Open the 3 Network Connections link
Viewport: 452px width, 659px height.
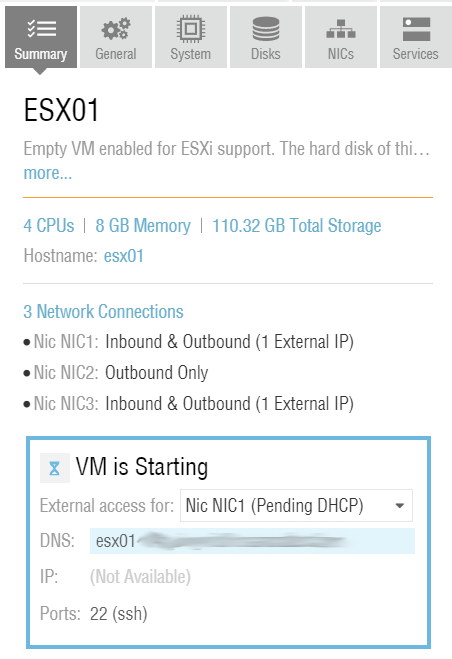pos(103,311)
